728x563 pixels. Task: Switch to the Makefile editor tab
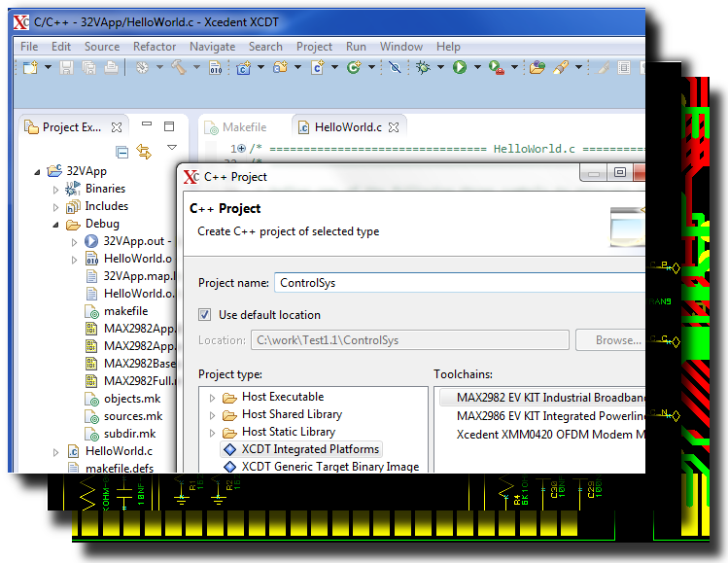tap(236, 127)
